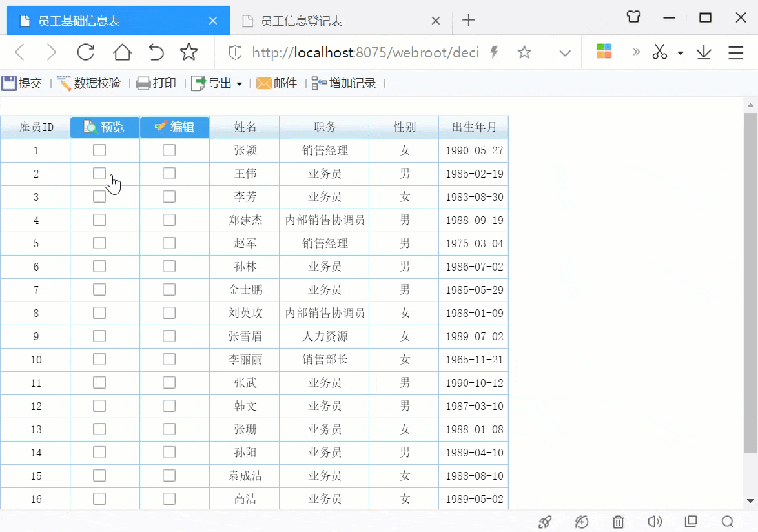Check preview box for 张颖 row
Viewport: 758px width, 532px height.
point(99,150)
